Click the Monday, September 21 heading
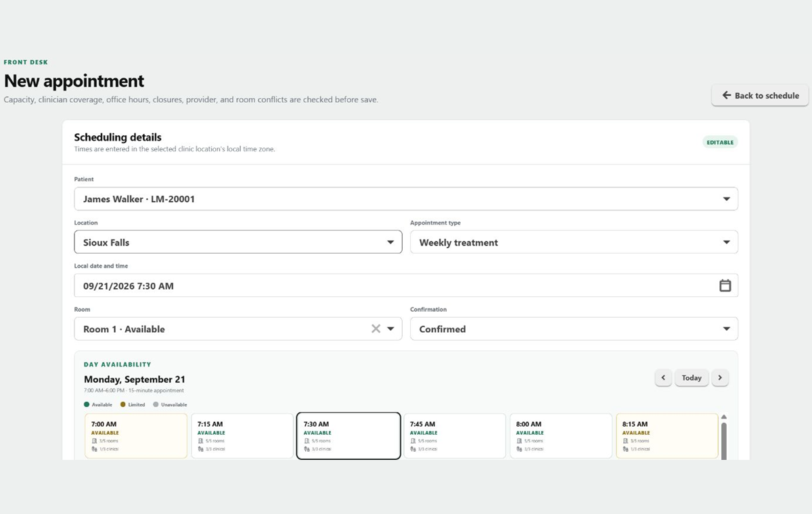The width and height of the screenshot is (812, 514). (x=135, y=379)
